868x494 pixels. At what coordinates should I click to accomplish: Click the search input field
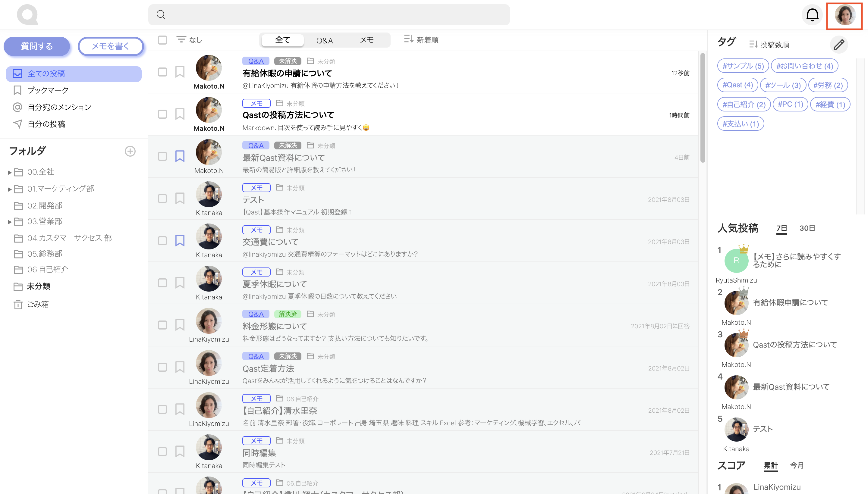click(329, 14)
